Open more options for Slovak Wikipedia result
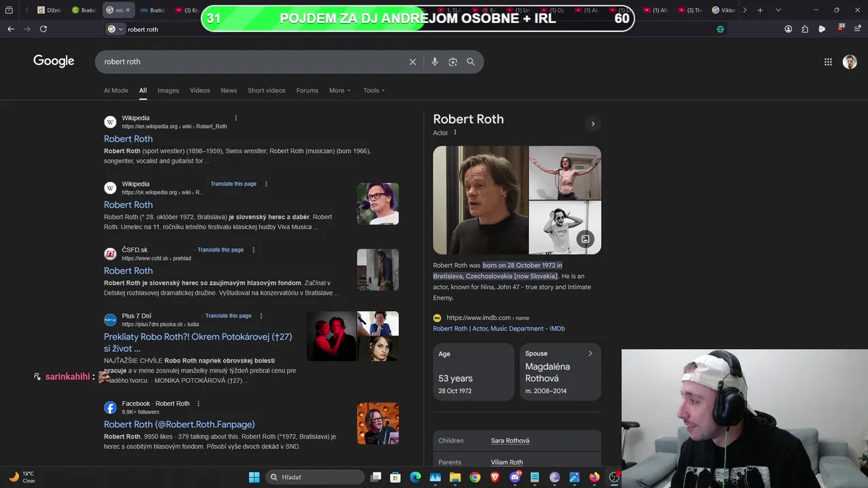The height and width of the screenshot is (488, 868). [x=266, y=184]
